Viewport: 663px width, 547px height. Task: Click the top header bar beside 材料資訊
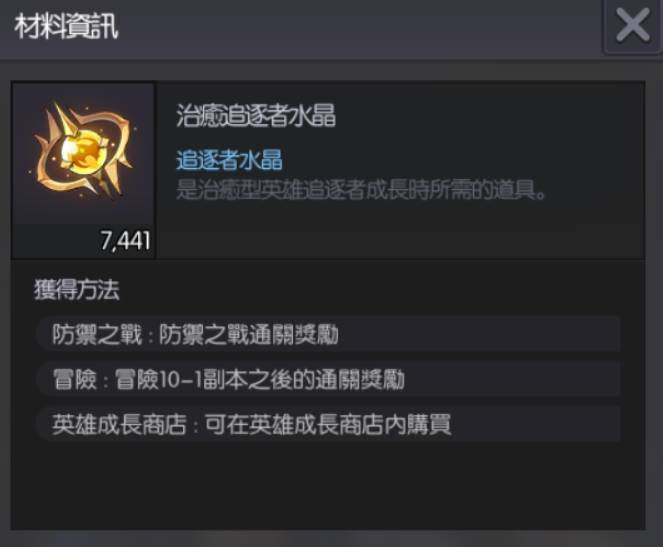359,28
